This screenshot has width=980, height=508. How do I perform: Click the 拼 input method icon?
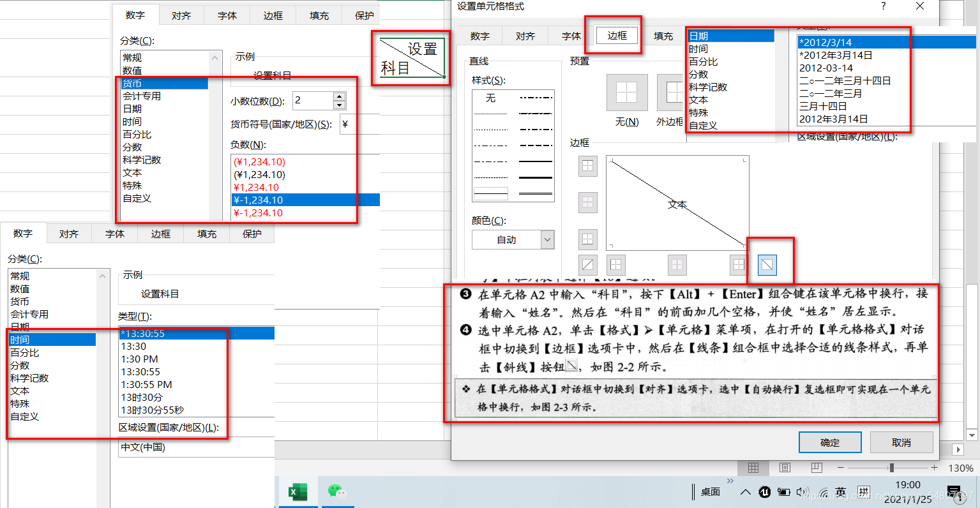[863, 492]
